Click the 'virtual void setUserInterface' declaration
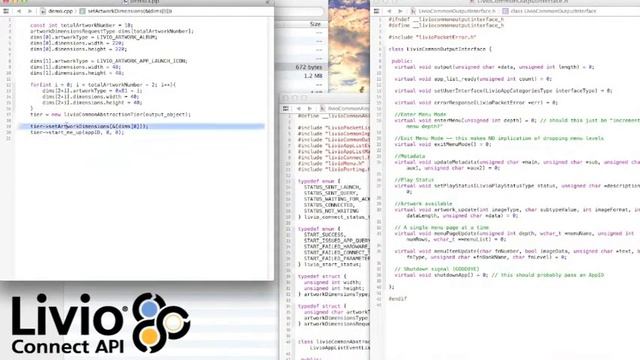 [503, 91]
